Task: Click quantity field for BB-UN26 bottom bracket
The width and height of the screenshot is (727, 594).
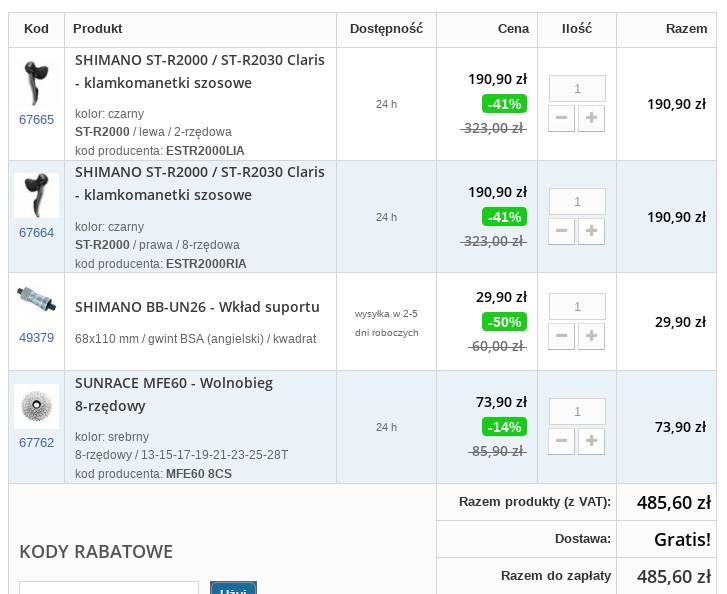Action: tap(577, 306)
